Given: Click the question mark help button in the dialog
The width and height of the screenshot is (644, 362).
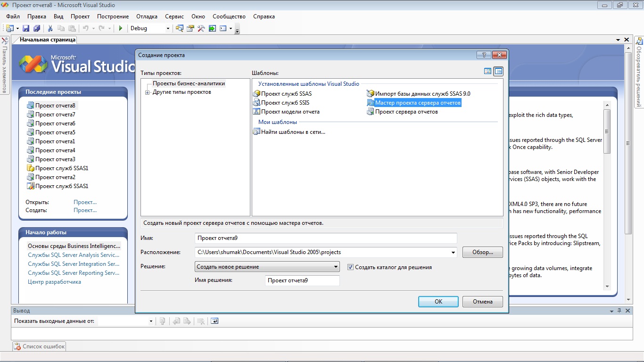Looking at the screenshot, I should point(484,55).
